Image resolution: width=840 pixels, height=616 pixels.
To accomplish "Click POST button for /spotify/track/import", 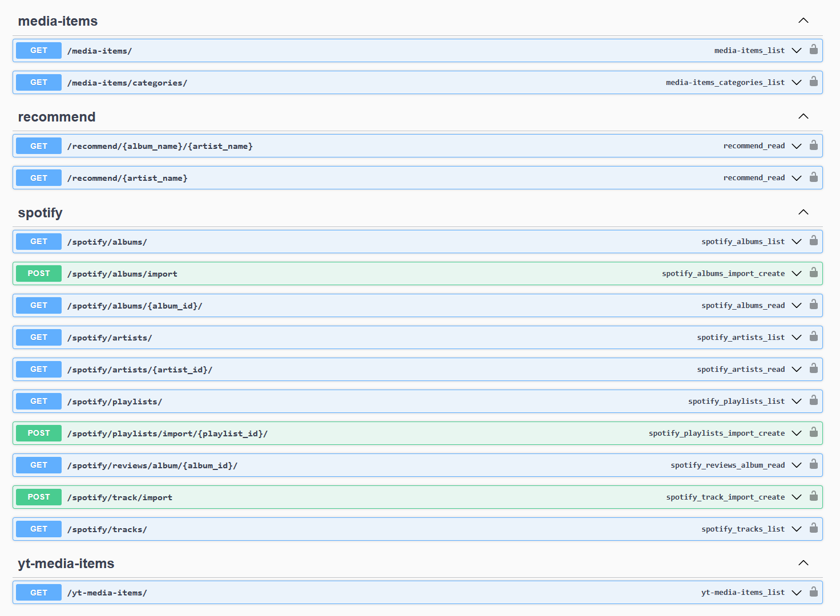I will (39, 497).
